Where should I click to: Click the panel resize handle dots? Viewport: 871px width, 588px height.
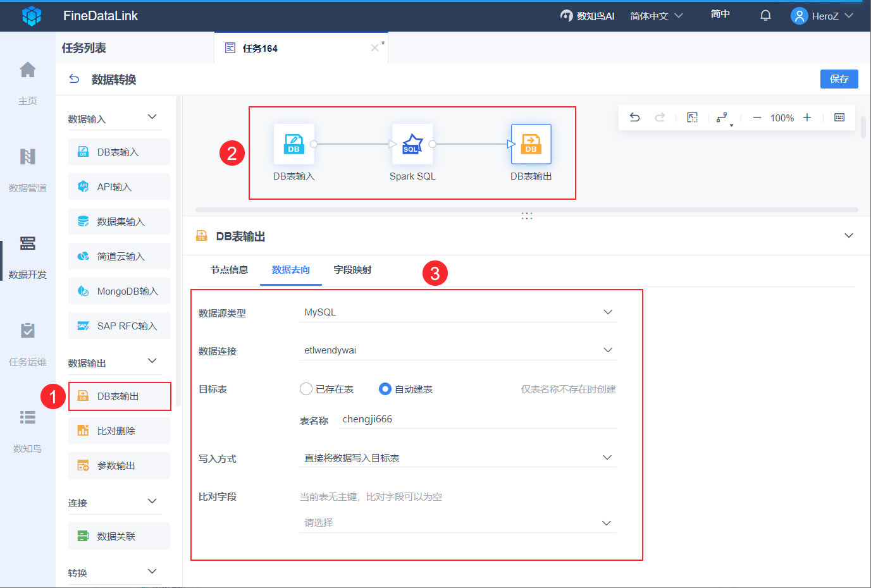tap(527, 216)
